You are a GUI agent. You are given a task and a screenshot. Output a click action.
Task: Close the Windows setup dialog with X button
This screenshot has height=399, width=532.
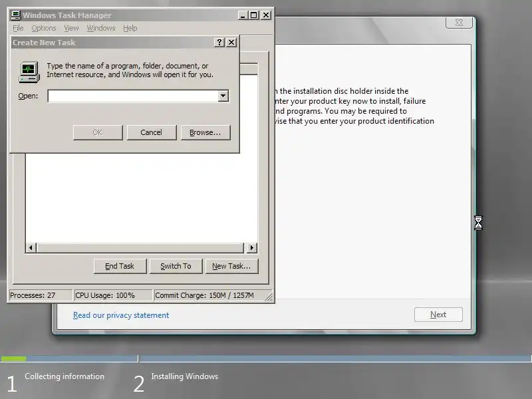pos(459,23)
